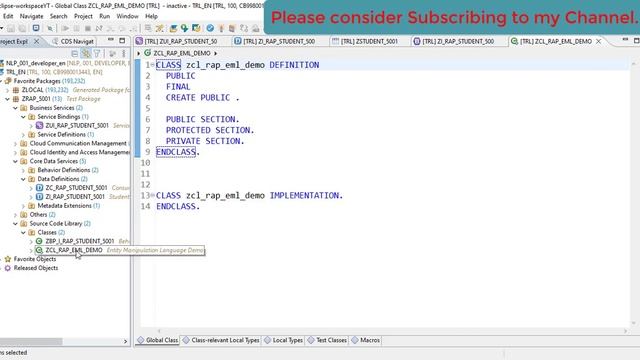Open the Project menu

pos(83,16)
